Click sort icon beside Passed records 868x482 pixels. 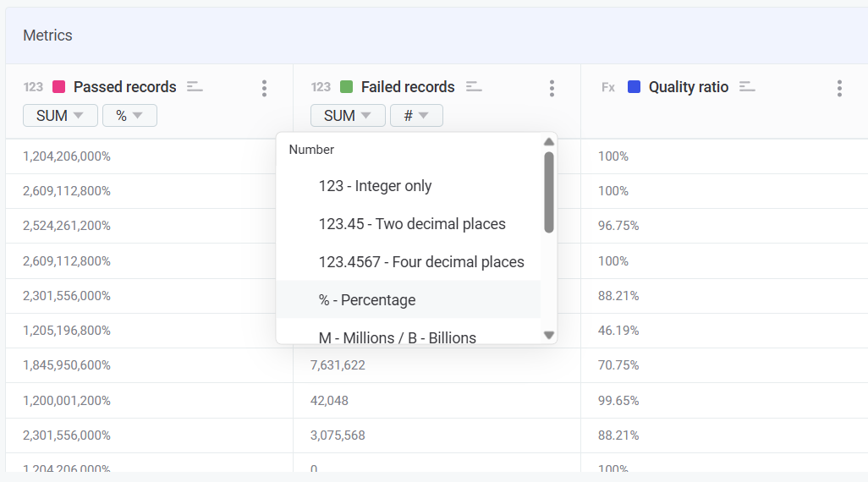pyautogui.click(x=195, y=86)
